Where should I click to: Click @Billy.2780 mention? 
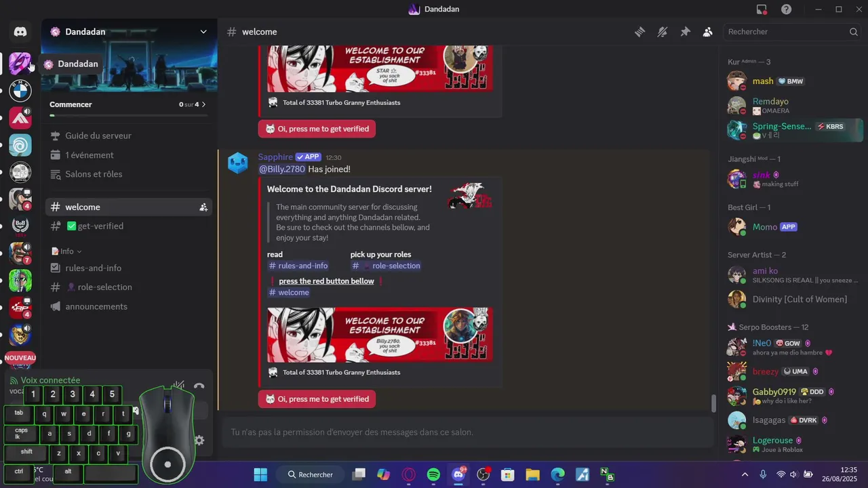point(282,169)
